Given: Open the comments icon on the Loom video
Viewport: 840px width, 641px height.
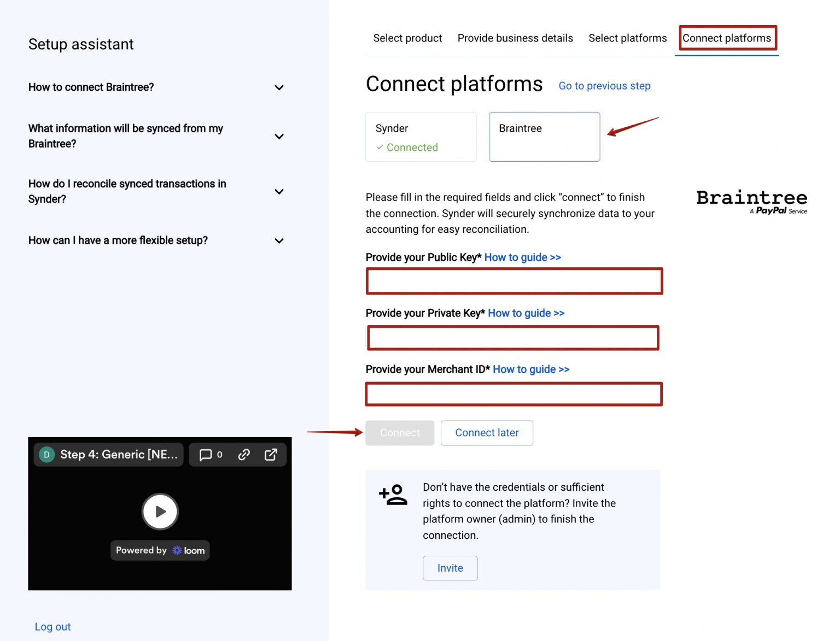Looking at the screenshot, I should pos(206,454).
